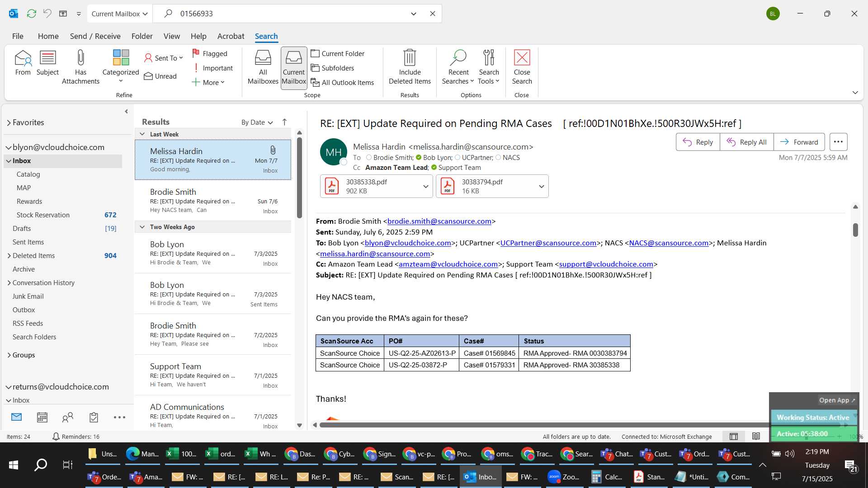Click Close Search icon
Viewport: 868px width, 488px height.
coord(522,67)
